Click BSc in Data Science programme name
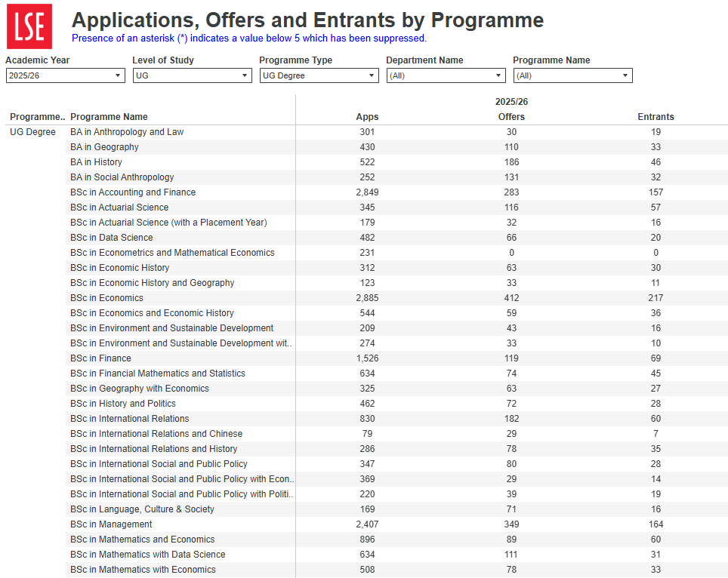The width and height of the screenshot is (728, 578). tap(111, 238)
